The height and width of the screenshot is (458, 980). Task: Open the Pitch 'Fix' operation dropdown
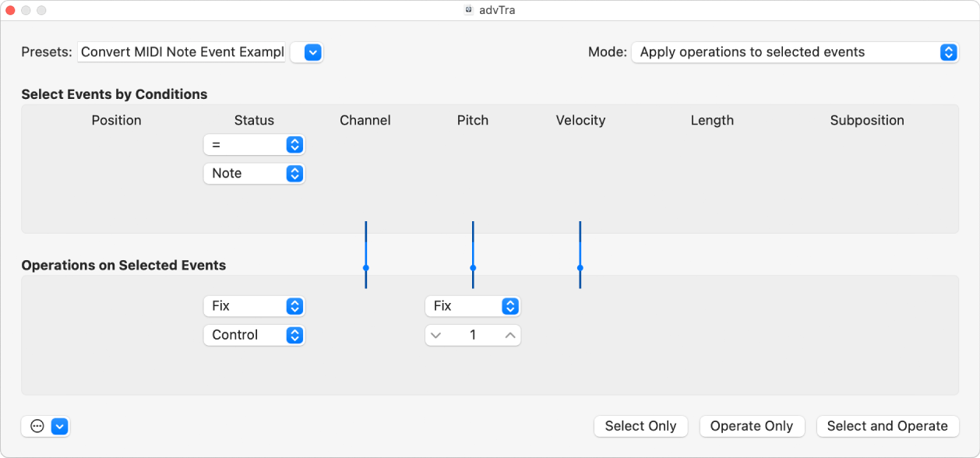pyautogui.click(x=473, y=306)
